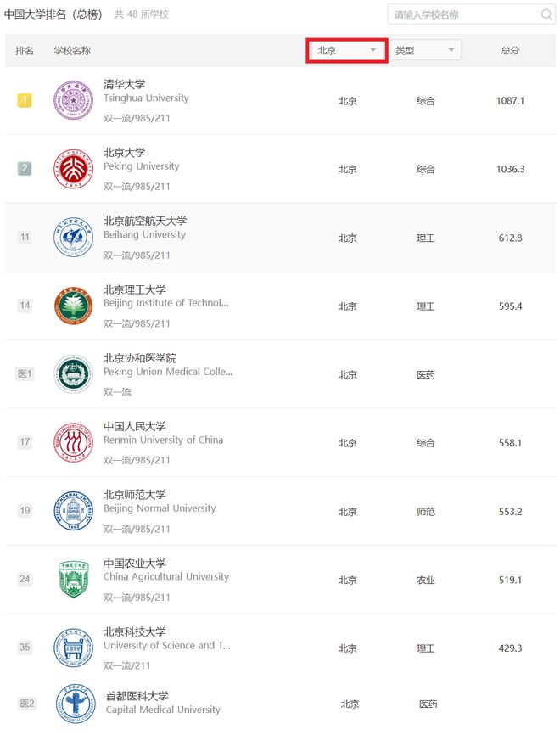Screen dimensions: 560x735
Task: Click the Peking University red logo
Action: pos(73,169)
